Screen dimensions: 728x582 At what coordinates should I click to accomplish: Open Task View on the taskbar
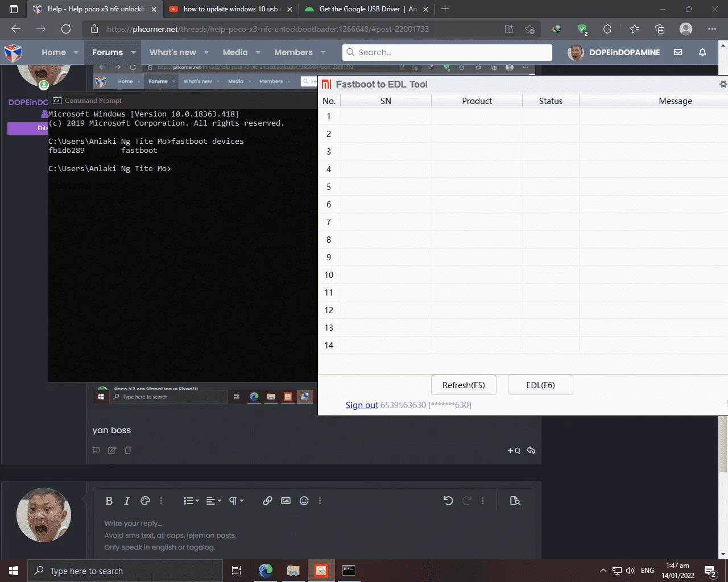[x=237, y=571]
